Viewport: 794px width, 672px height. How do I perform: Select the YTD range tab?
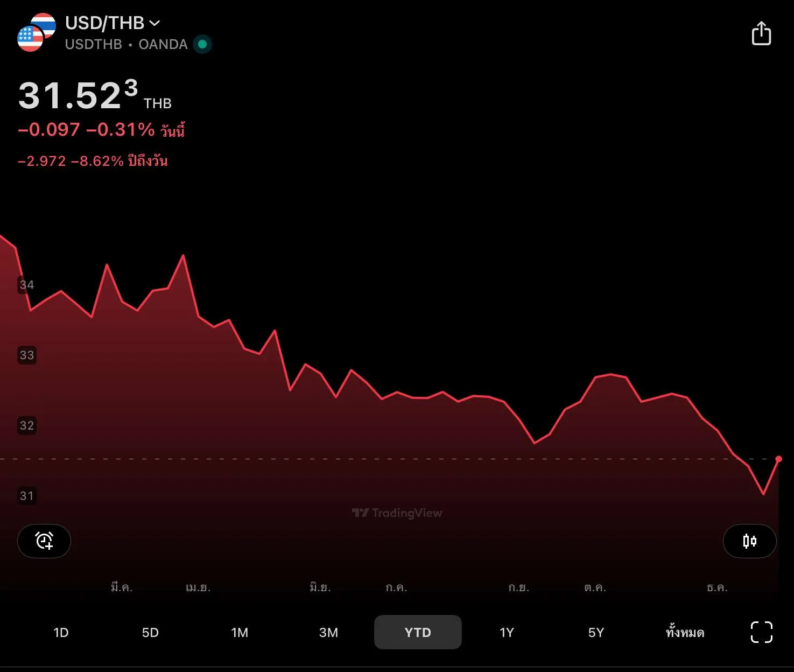(x=418, y=632)
